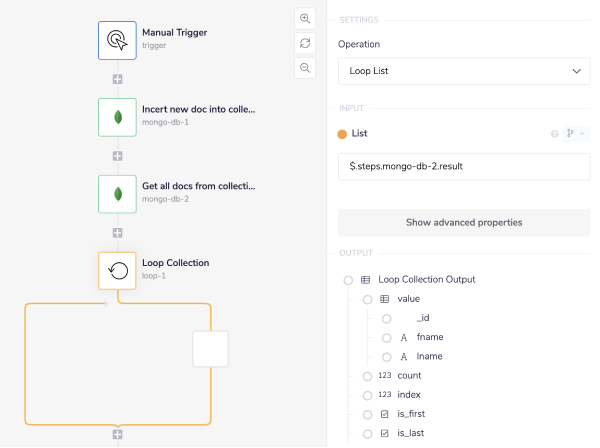Click the Manual Trigger node icon
600x448 pixels.
pyautogui.click(x=117, y=40)
